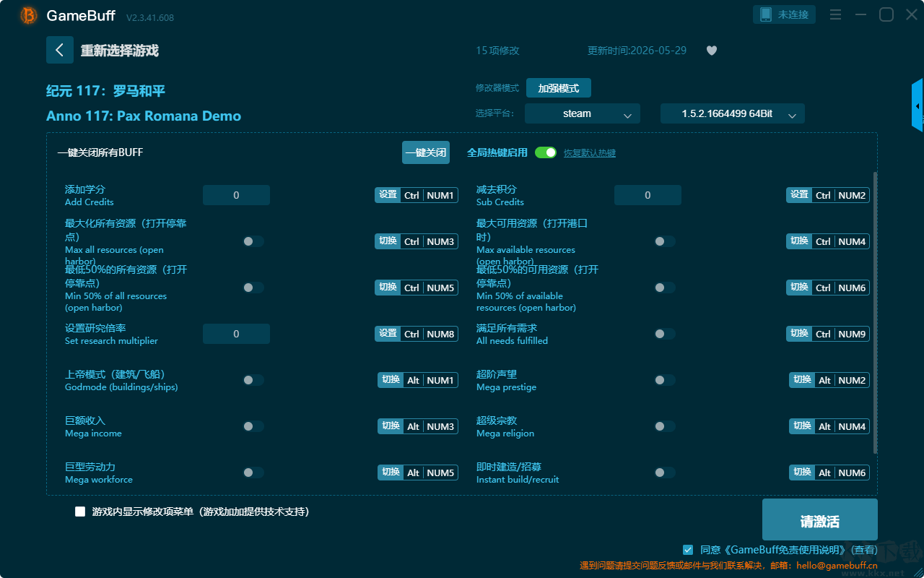The height and width of the screenshot is (578, 924).
Task: Click the 加强模式 mode button
Action: (559, 88)
